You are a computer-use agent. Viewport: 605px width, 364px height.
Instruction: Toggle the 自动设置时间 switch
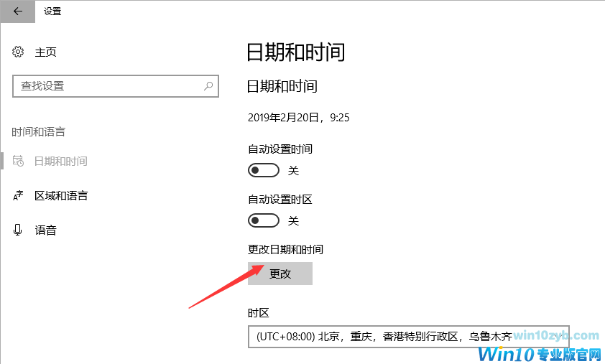[264, 170]
